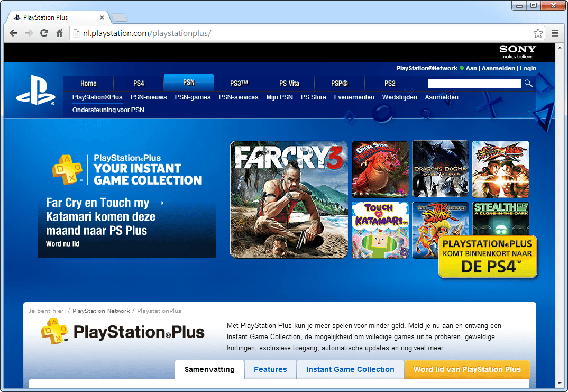This screenshot has width=568, height=392.
Task: Open the Dragon's Dogma thumbnail
Action: 441,169
